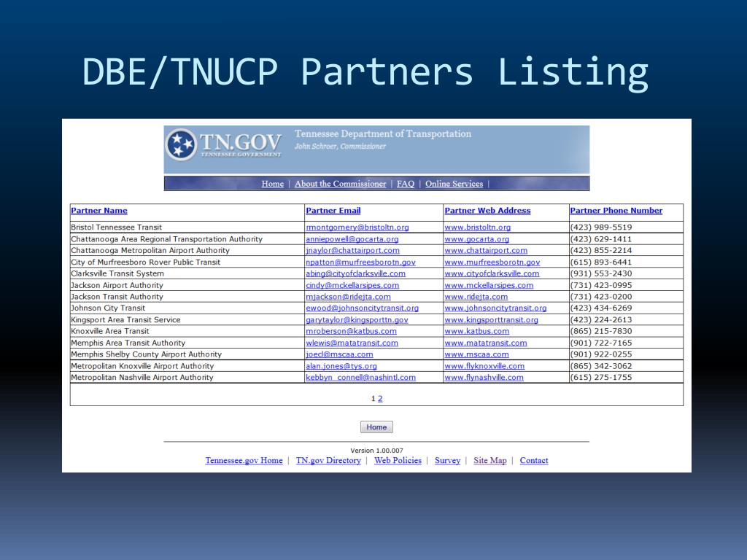The image size is (747, 560).
Task: Email rmontgomery@bristoltn.org
Action: point(357,227)
